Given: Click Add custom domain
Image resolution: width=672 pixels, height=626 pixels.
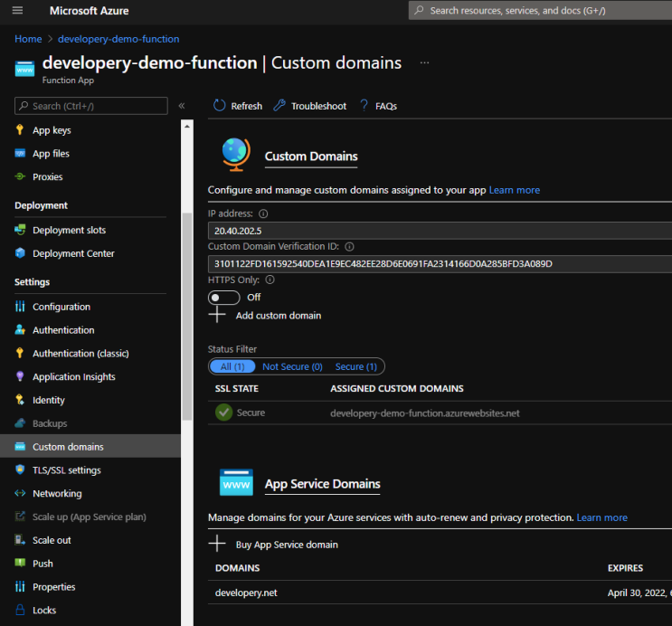Looking at the screenshot, I should 265,315.
